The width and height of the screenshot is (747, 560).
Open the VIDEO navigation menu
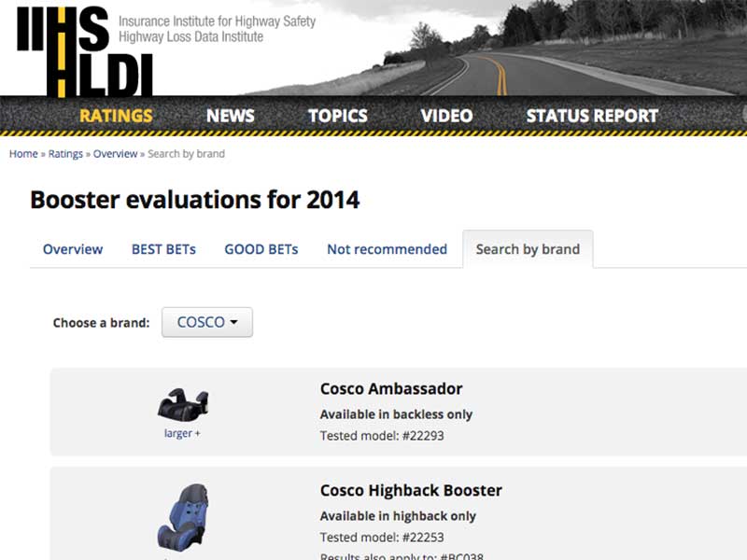[447, 116]
